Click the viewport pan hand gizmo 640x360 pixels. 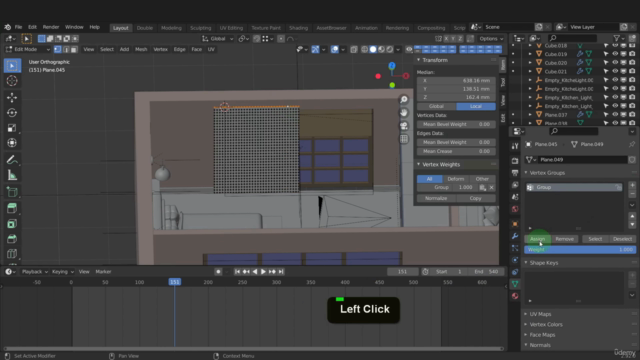(x=404, y=113)
